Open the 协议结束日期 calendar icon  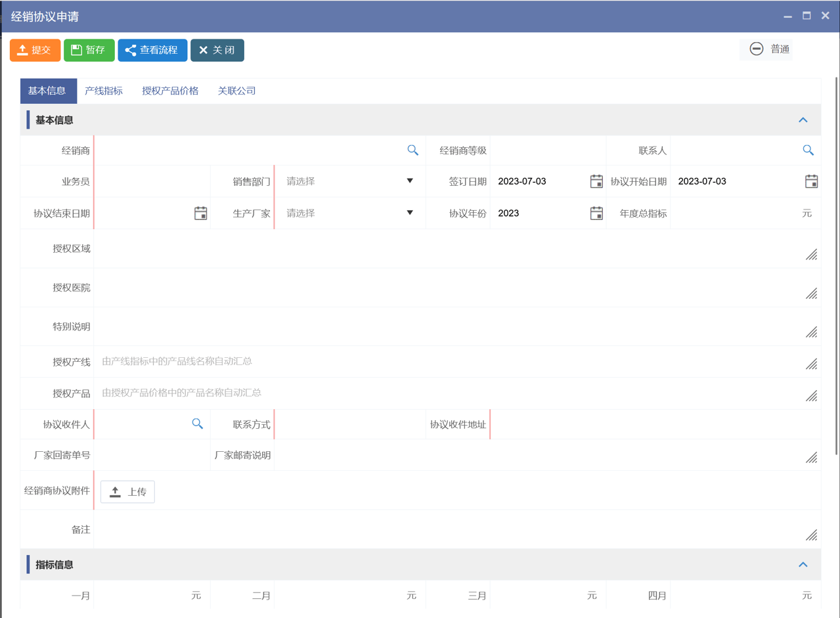(200, 213)
